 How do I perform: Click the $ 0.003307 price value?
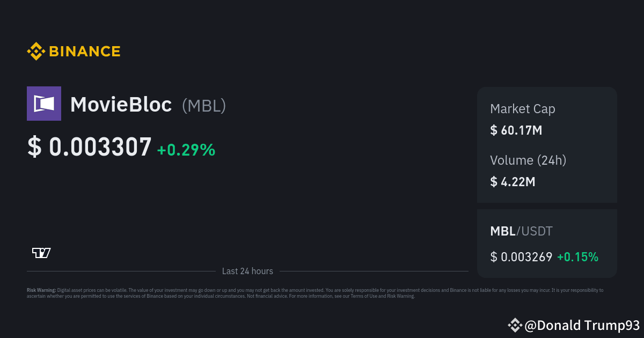(90, 147)
